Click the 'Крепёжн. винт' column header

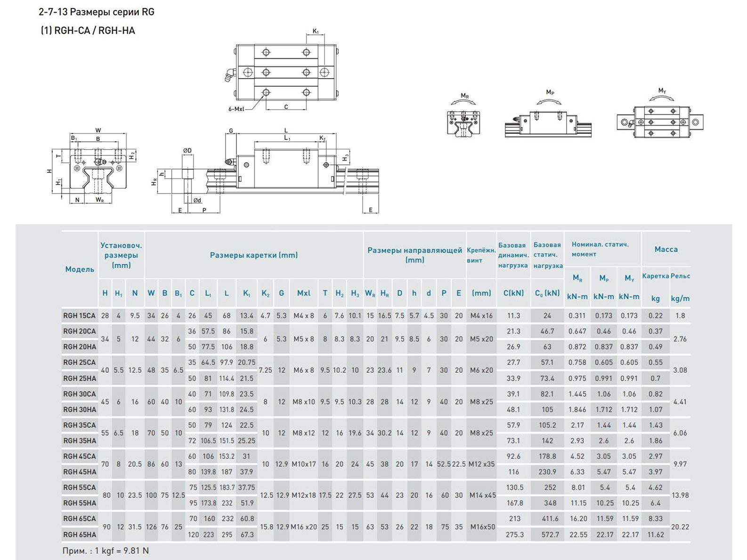(x=481, y=255)
